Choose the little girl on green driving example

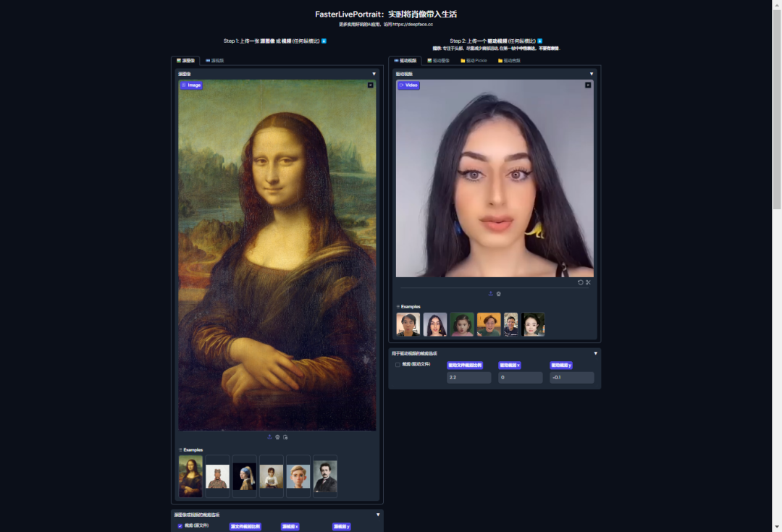(x=462, y=324)
